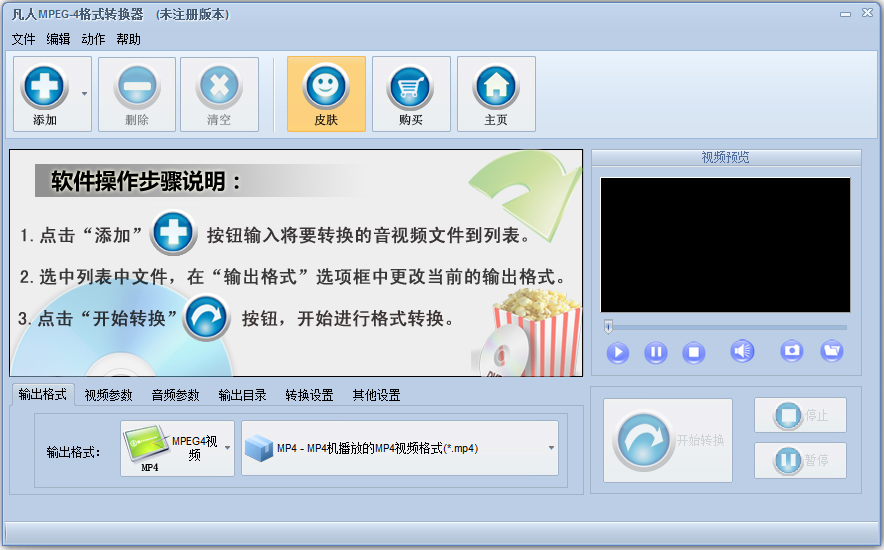The width and height of the screenshot is (884, 550).
Task: Open the File (文件) menu
Action: (x=23, y=39)
